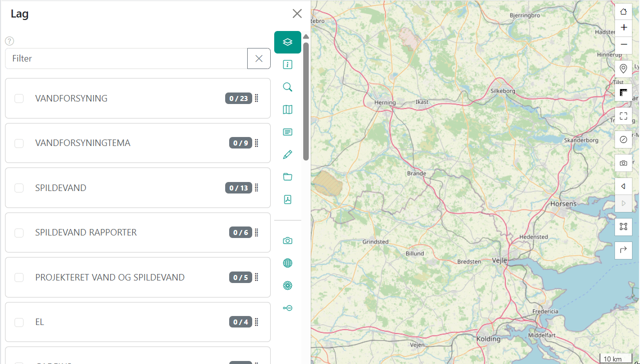Zoom in on the map

[623, 27]
